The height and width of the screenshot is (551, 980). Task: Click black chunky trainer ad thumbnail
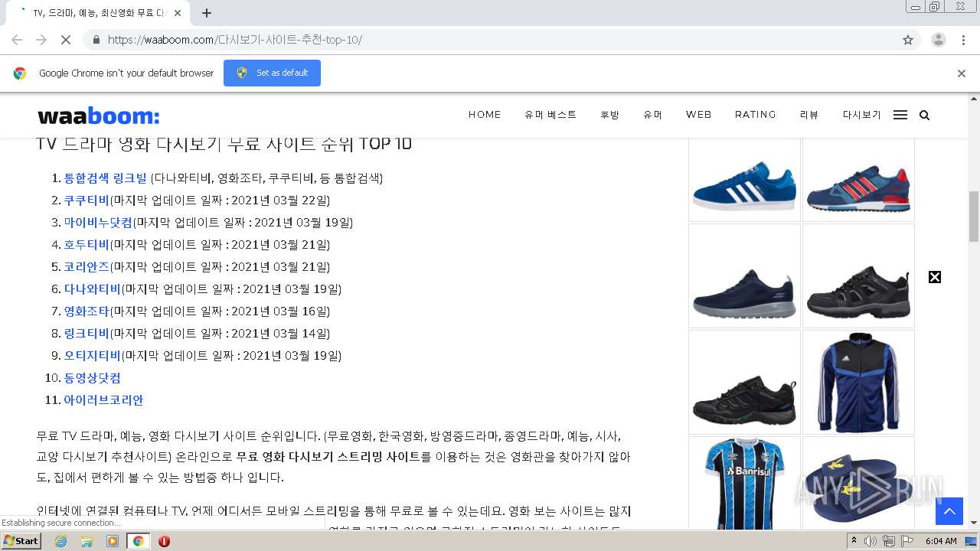pyautogui.click(x=744, y=382)
